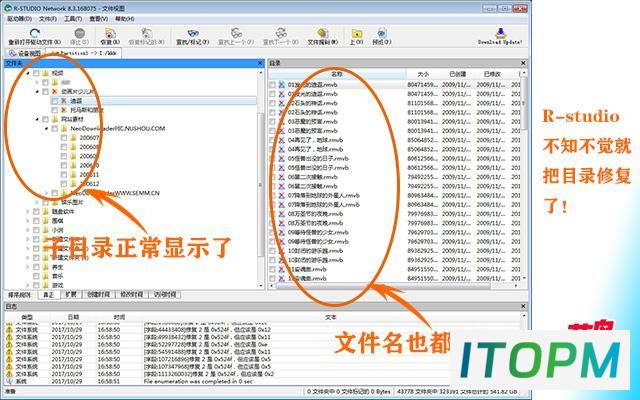The image size is (640, 400).
Task: Click the find next binoculars icon
Action: pos(281,33)
